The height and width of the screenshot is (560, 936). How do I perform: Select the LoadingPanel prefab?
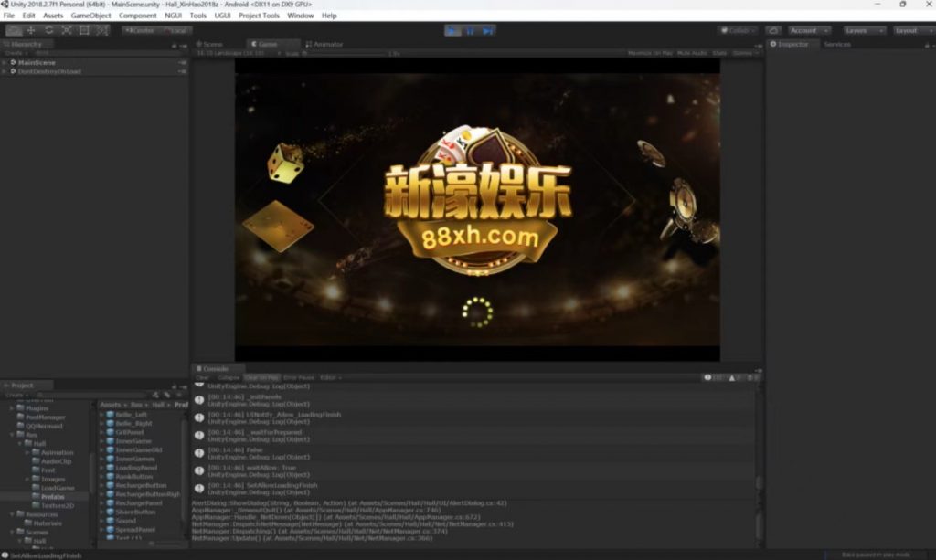click(136, 467)
